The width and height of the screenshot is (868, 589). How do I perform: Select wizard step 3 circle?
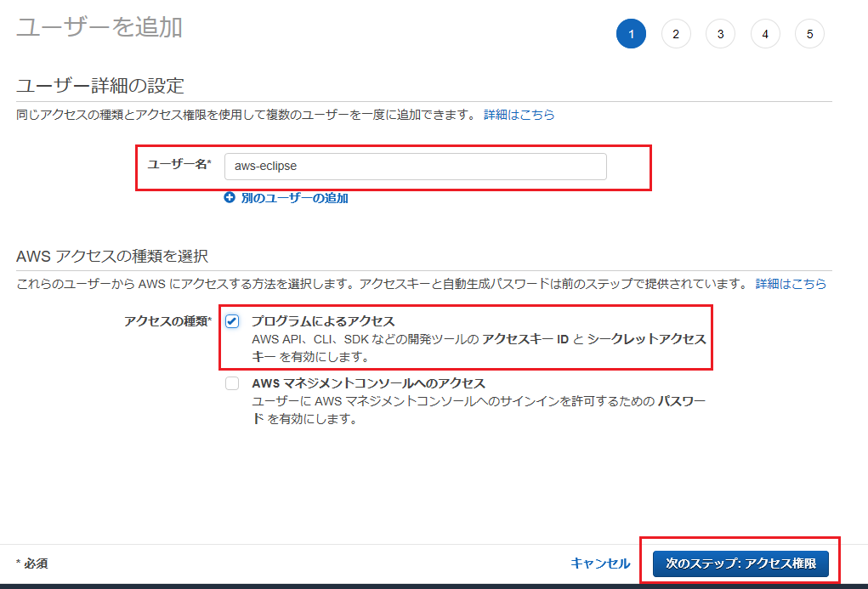pos(720,34)
